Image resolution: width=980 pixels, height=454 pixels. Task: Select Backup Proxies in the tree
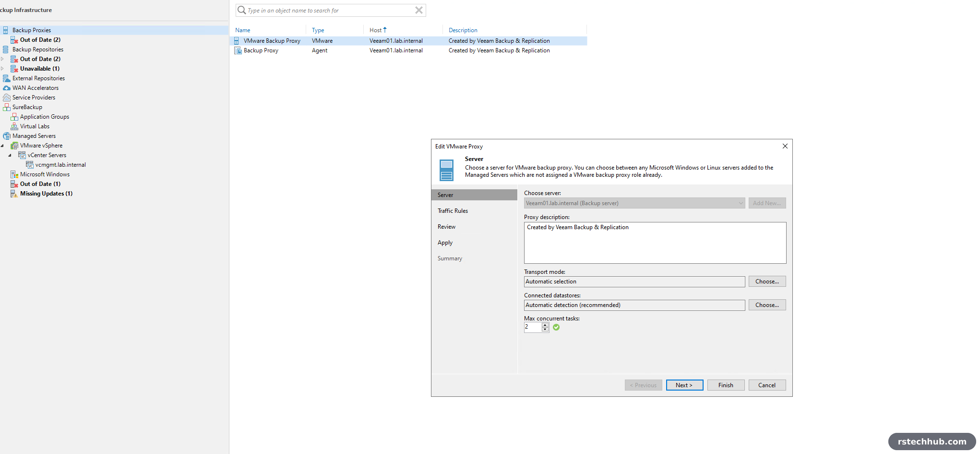32,30
